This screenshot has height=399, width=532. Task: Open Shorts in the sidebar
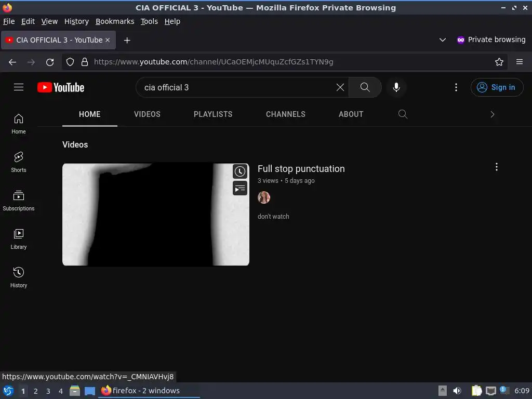pyautogui.click(x=19, y=162)
